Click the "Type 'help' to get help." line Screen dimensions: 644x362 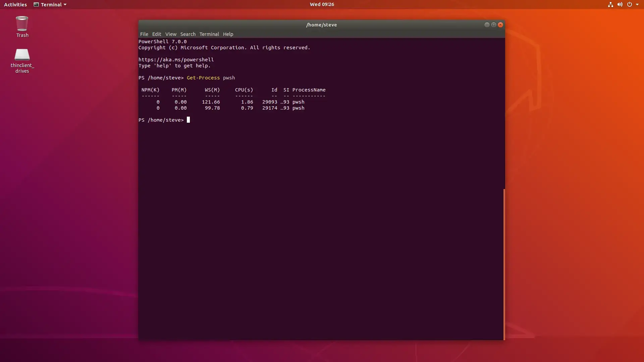tap(175, 66)
